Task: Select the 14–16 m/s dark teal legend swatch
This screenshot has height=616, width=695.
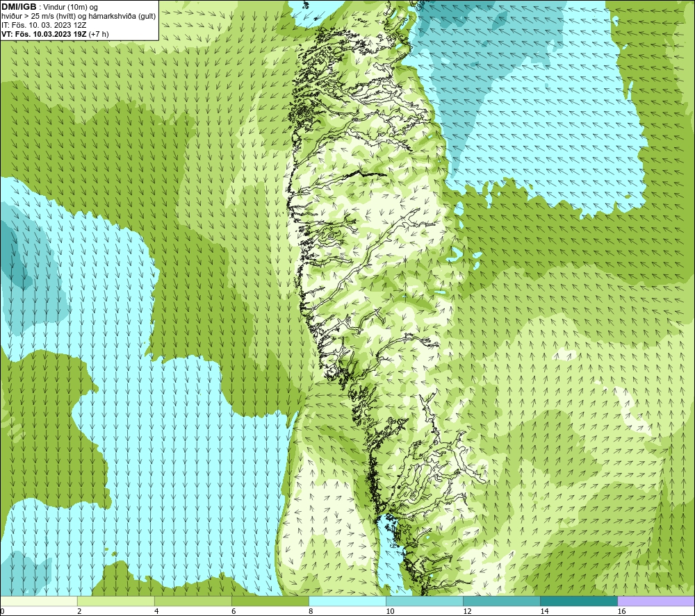Action: [579, 601]
